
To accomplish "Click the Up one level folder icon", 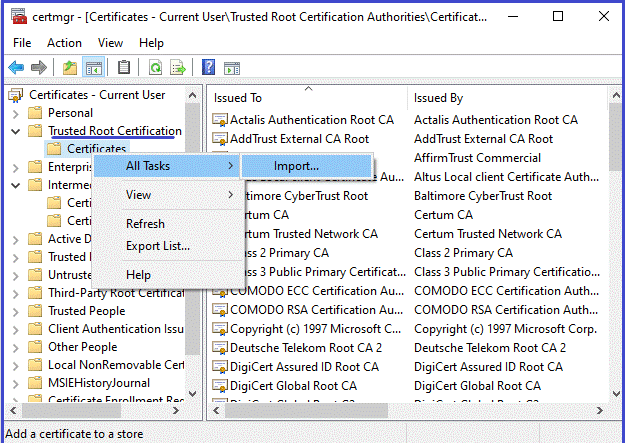I will point(70,67).
